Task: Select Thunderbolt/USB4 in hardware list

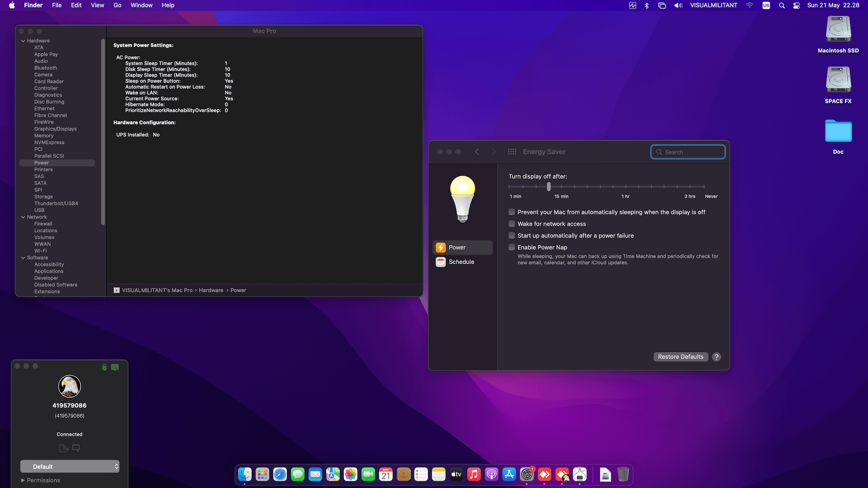Action: click(56, 203)
